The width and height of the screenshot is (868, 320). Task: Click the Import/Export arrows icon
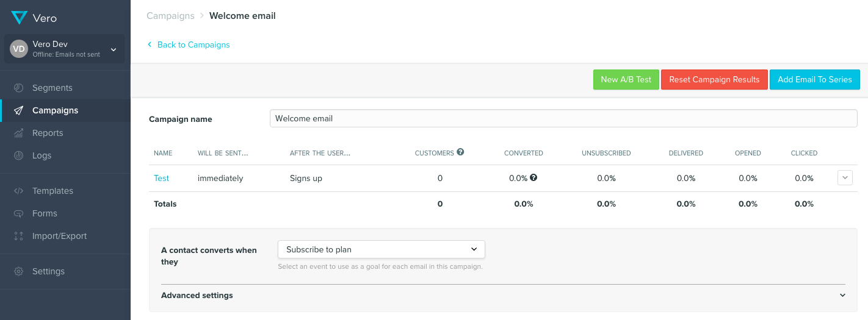click(x=19, y=236)
